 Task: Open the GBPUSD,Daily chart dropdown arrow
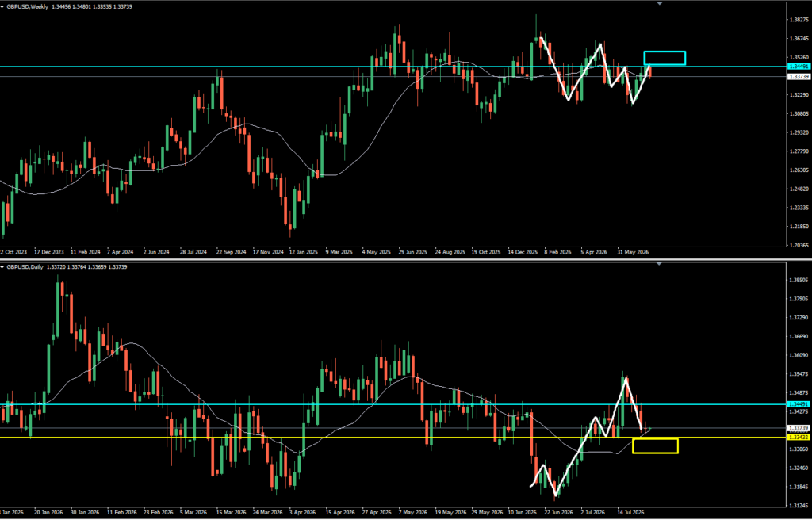click(x=2, y=266)
